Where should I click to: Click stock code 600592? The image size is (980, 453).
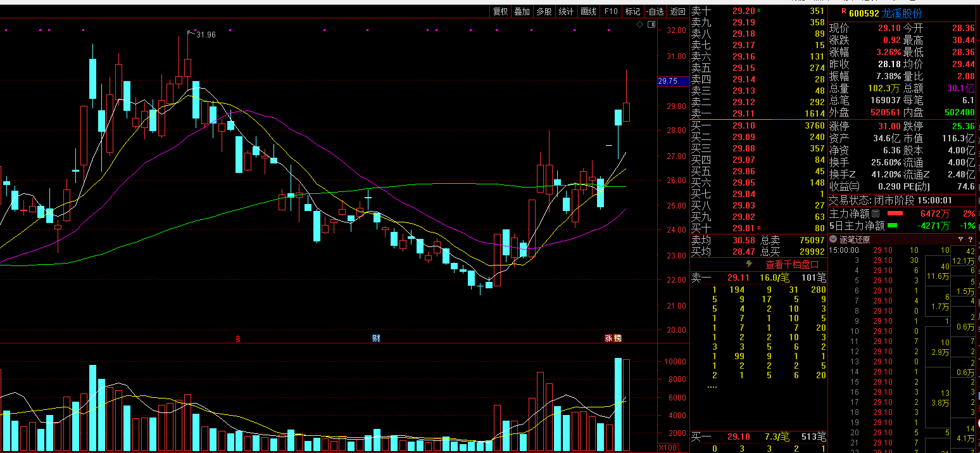pos(864,13)
